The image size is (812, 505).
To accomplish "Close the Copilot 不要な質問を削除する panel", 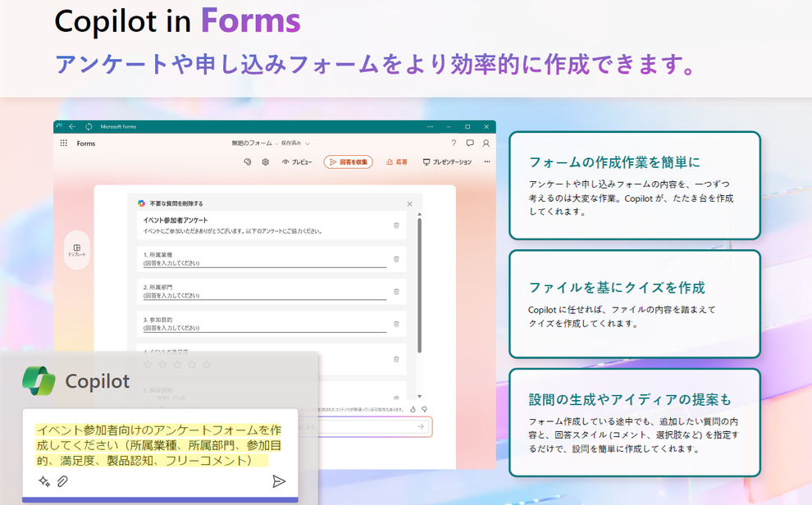I will [409, 204].
